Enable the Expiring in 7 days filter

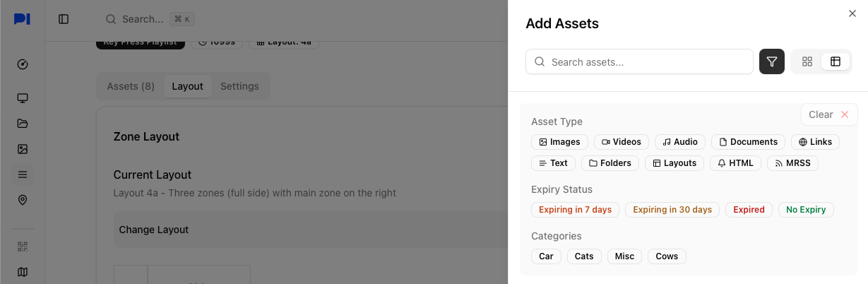pos(575,210)
